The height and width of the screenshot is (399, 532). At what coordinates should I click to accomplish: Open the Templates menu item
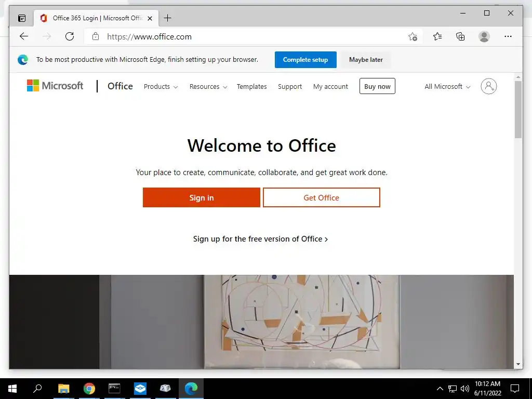[252, 87]
